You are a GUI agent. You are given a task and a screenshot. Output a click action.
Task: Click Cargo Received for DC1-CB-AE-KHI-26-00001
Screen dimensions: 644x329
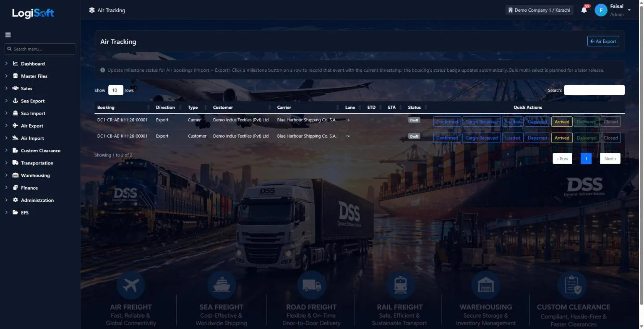[x=481, y=138]
